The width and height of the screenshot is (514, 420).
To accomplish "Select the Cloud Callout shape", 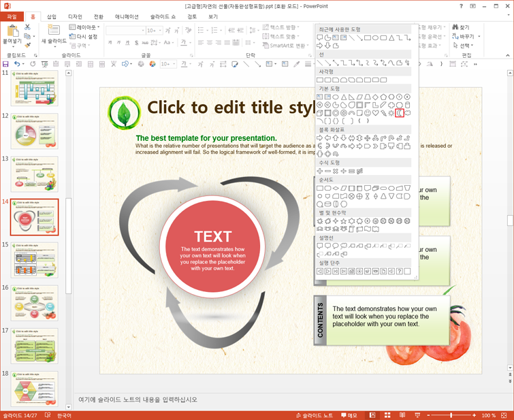I will coord(344,246).
